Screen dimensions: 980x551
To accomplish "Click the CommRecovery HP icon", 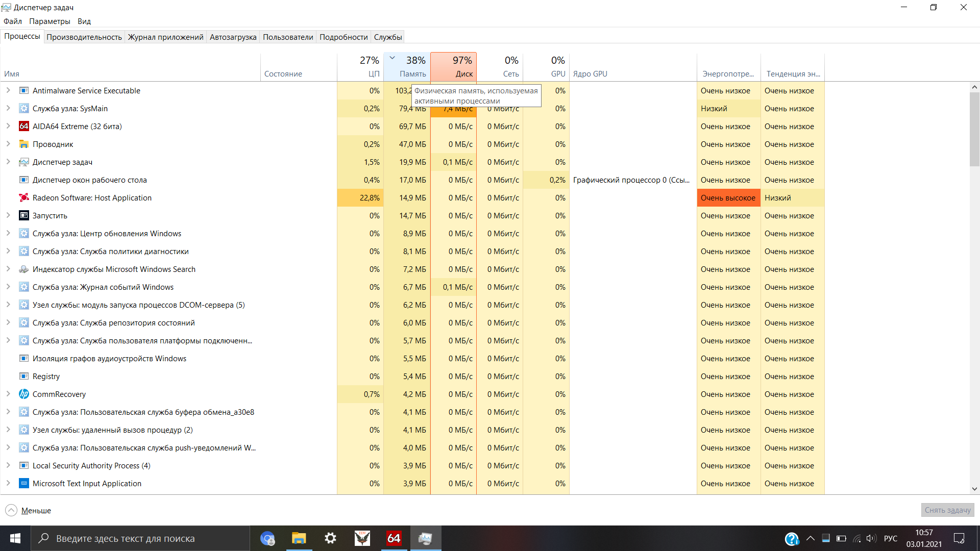I will (23, 394).
